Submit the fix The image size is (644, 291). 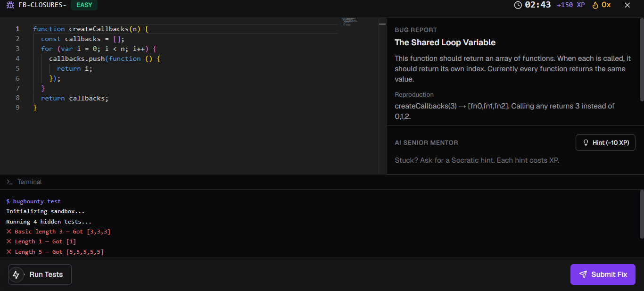pyautogui.click(x=603, y=274)
